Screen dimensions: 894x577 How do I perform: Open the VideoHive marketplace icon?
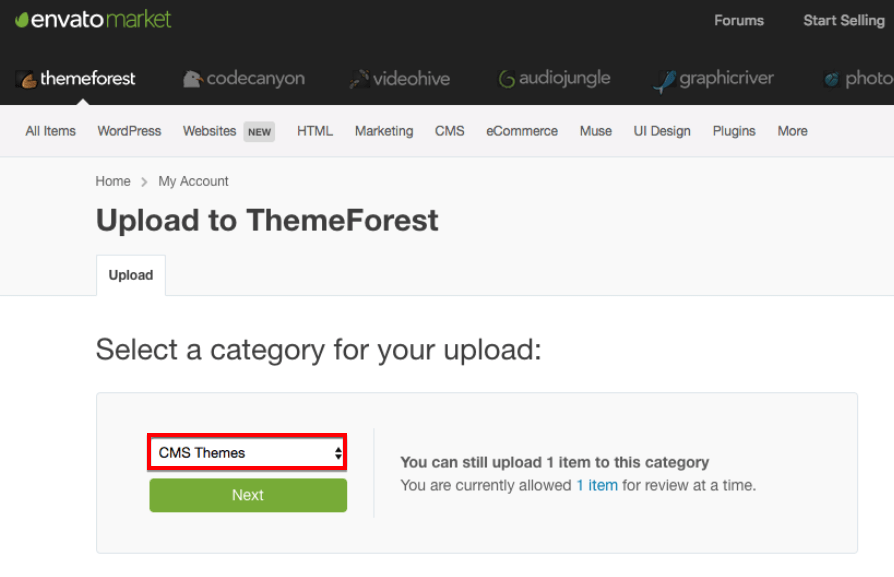click(x=359, y=79)
